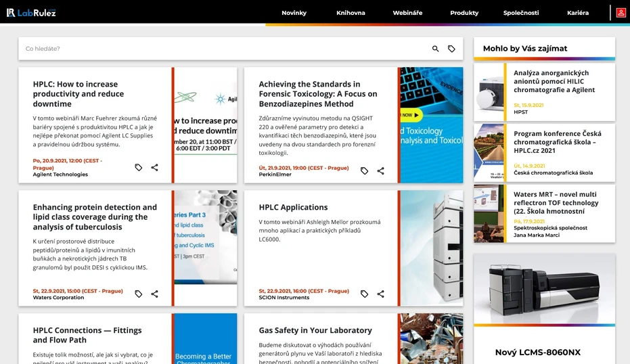Screen dimensions: 630x364
Task: Click sidebar date 'Pá, 17.9.2021'
Action: pyautogui.click(x=529, y=221)
